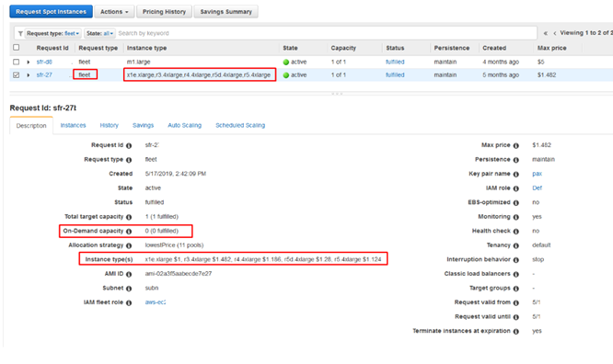Screen dimensions: 613x364
Task: Sort by Request Id column
Action: point(52,48)
